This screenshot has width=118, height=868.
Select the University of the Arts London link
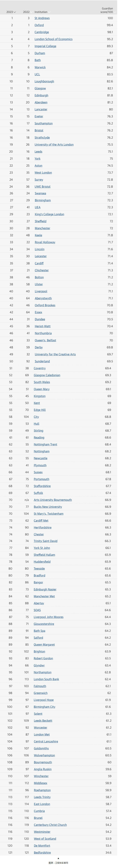54,145
